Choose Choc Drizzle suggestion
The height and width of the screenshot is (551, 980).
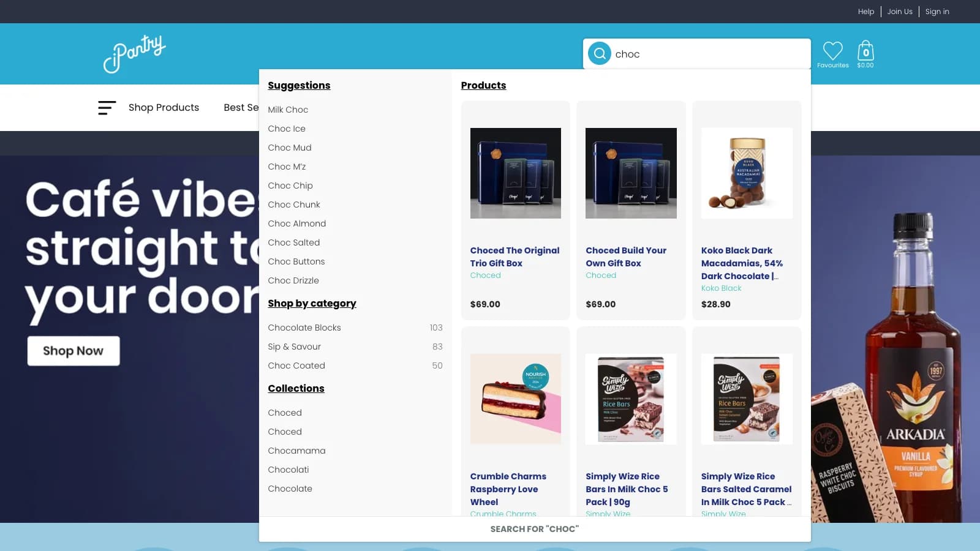click(x=293, y=280)
